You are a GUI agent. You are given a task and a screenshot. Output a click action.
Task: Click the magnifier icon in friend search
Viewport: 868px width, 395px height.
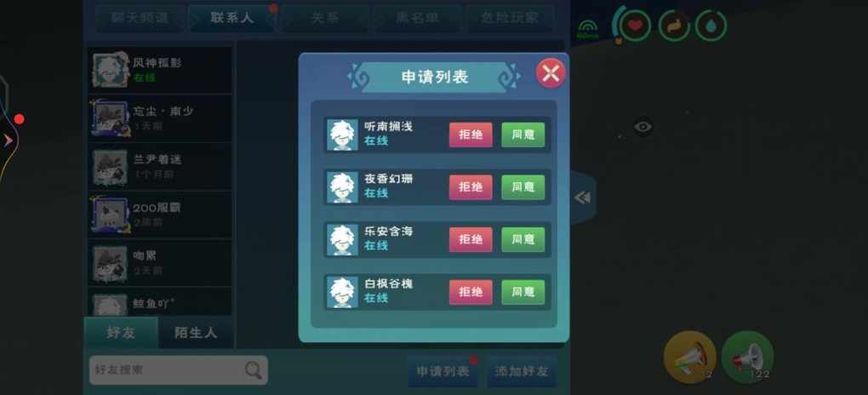coord(253,370)
